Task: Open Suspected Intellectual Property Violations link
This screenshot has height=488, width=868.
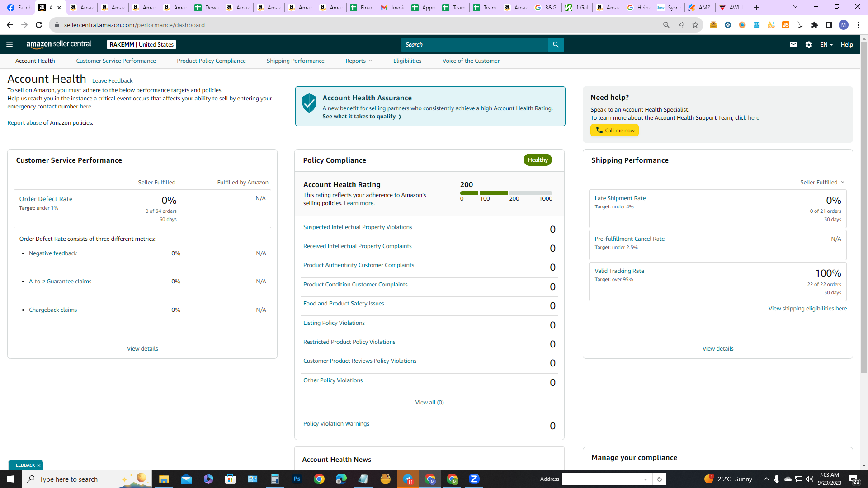Action: pyautogui.click(x=358, y=227)
